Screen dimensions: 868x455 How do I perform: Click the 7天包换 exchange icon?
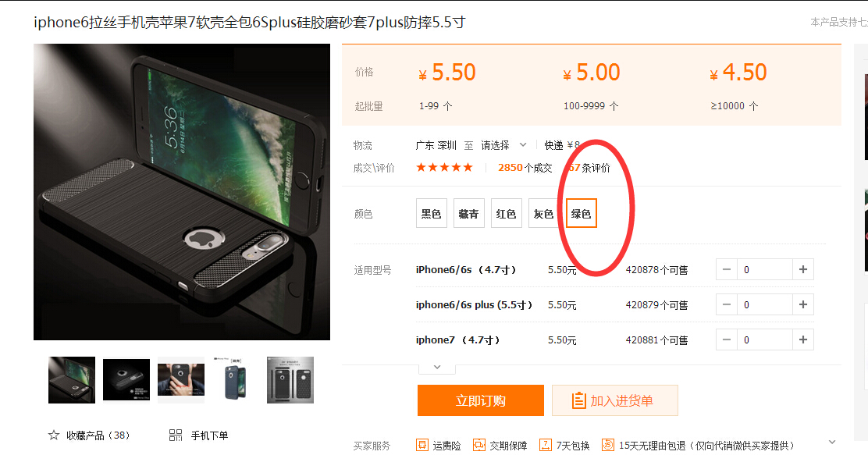(x=546, y=445)
